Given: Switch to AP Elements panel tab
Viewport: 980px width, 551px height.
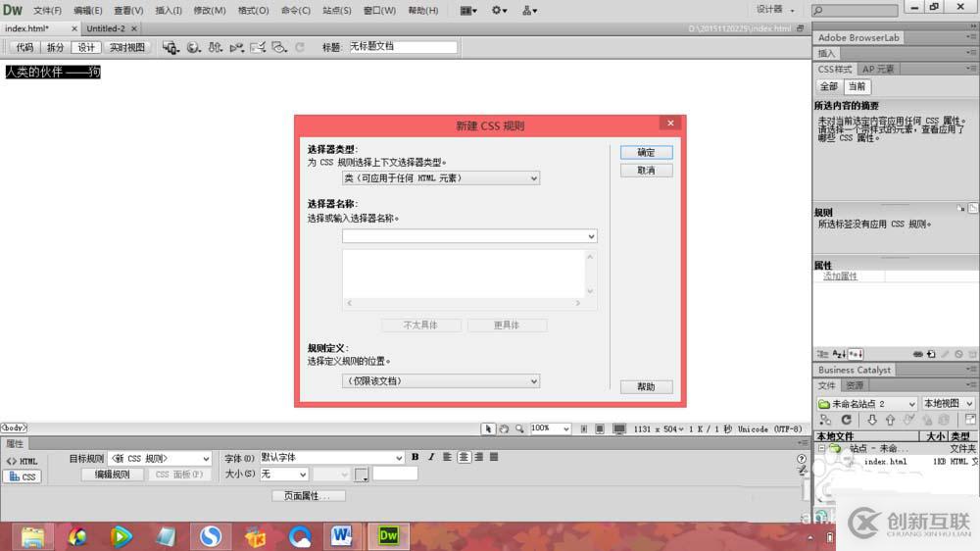Looking at the screenshot, I should point(878,69).
